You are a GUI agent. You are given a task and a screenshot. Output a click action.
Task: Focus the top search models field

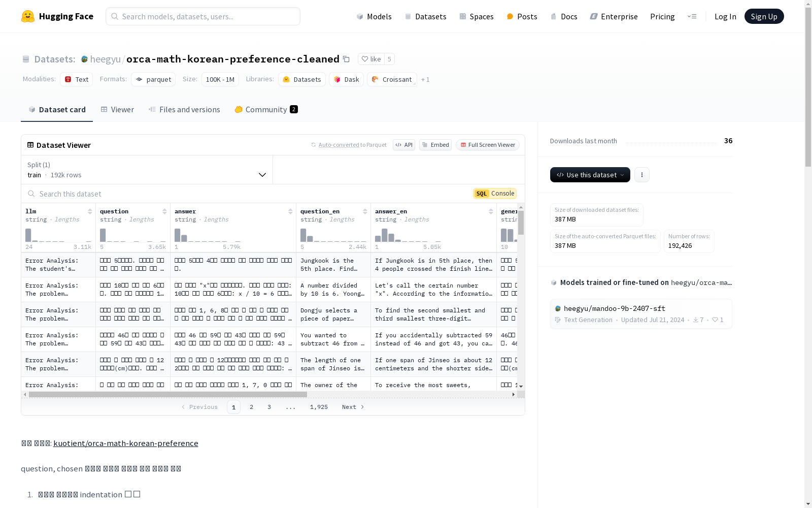tap(203, 16)
